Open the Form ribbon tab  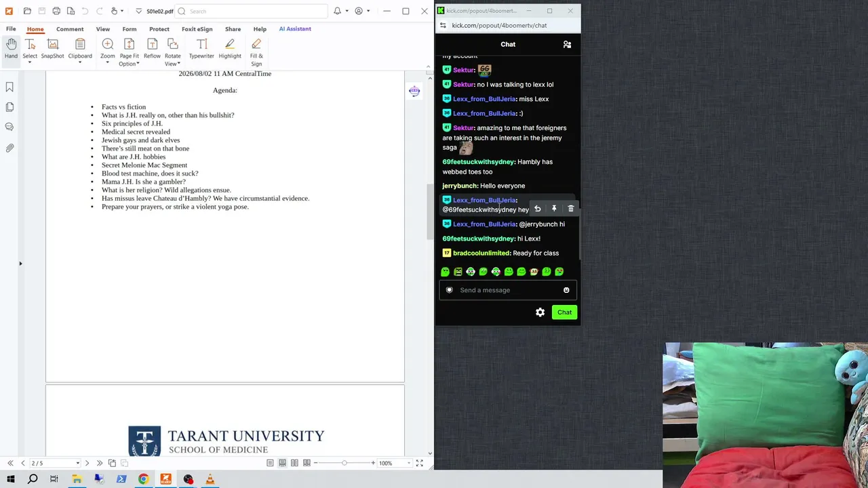point(129,29)
